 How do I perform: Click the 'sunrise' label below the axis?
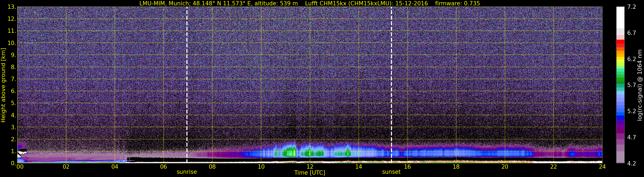pyautogui.click(x=187, y=172)
